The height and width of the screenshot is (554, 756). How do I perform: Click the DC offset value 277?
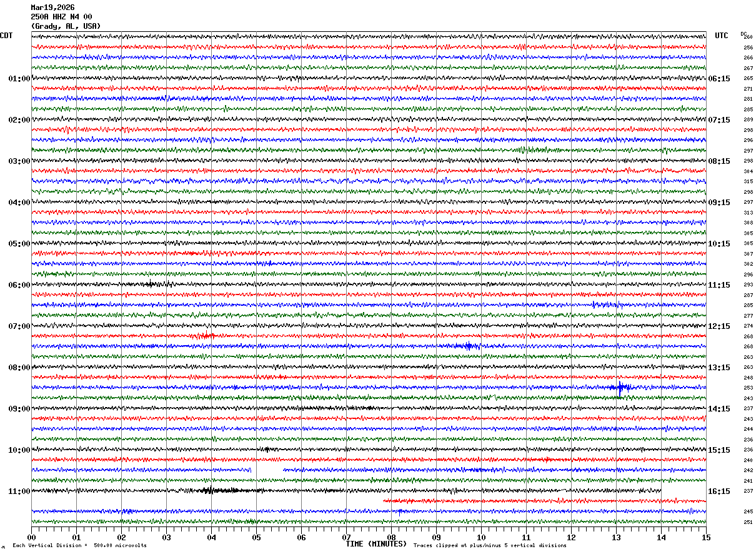(x=748, y=316)
